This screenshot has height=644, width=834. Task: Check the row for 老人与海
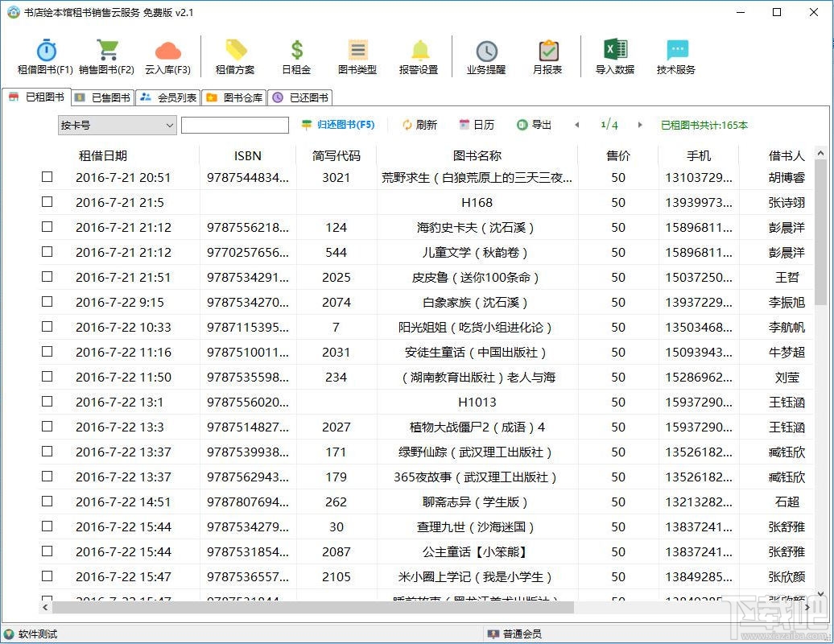pyautogui.click(x=47, y=377)
